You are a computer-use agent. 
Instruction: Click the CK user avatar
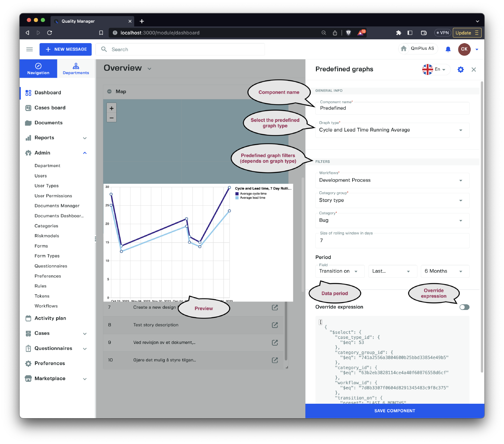click(x=464, y=49)
